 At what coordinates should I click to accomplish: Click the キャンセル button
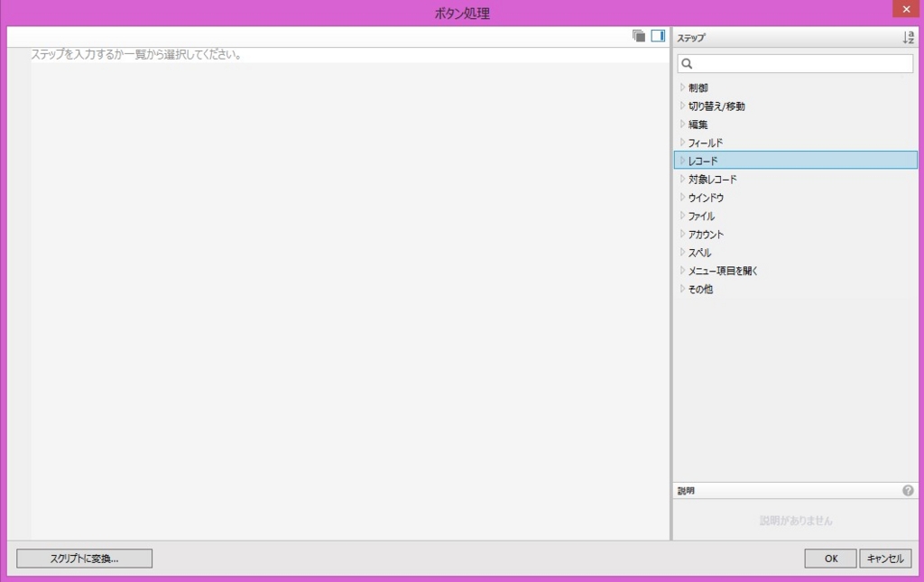tap(886, 559)
